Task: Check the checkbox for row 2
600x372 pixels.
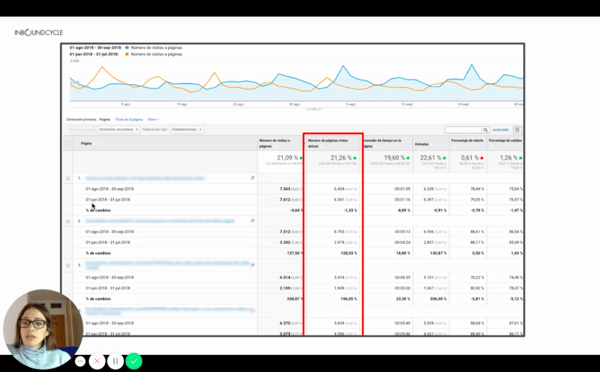Action: tap(68, 221)
